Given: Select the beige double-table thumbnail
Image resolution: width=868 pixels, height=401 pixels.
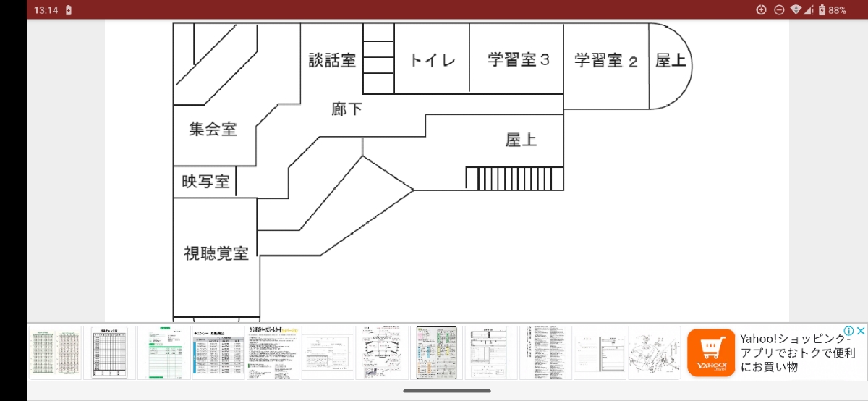Looking at the screenshot, I should point(55,353).
